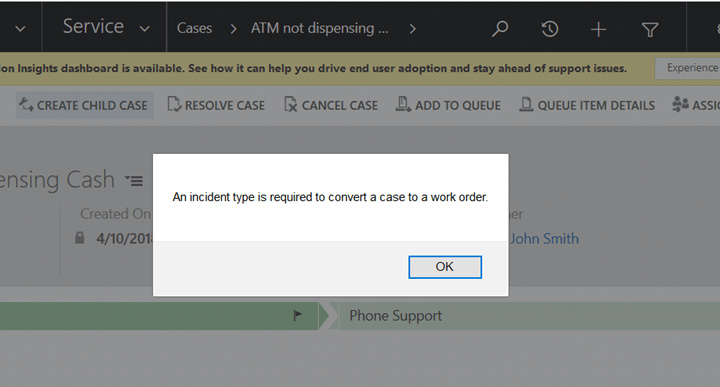Expand the Service area dropdown
Screen dimensions: 720x387
point(145,29)
